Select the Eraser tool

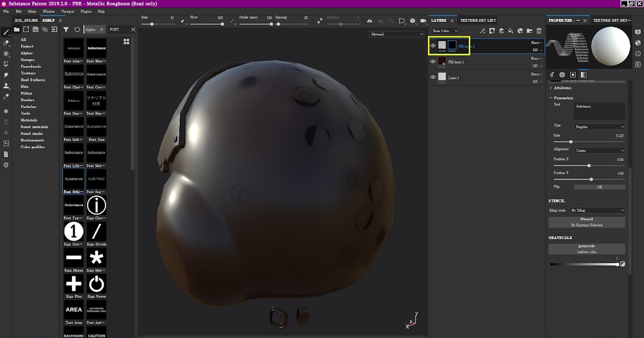pos(6,43)
